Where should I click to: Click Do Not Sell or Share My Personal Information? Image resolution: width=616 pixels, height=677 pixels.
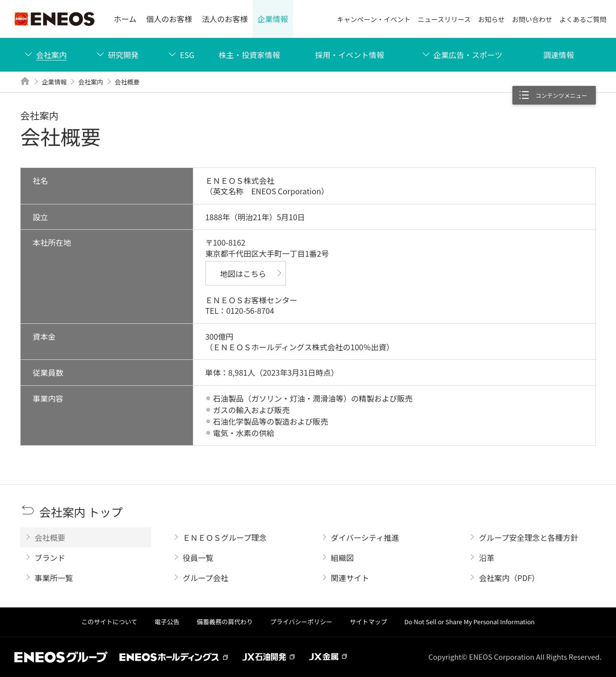click(x=469, y=622)
